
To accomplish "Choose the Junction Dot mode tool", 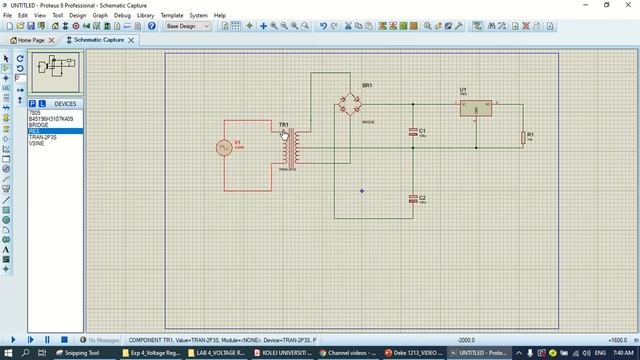I will pyautogui.click(x=6, y=78).
